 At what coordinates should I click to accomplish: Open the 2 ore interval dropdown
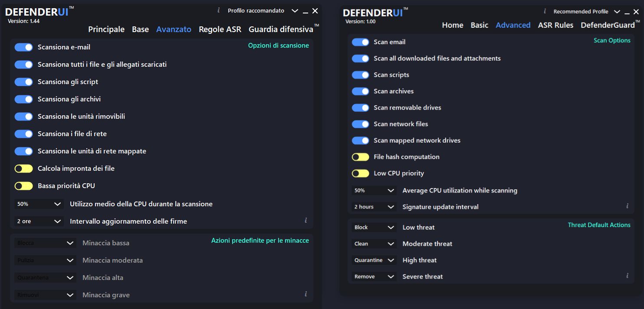click(x=39, y=221)
